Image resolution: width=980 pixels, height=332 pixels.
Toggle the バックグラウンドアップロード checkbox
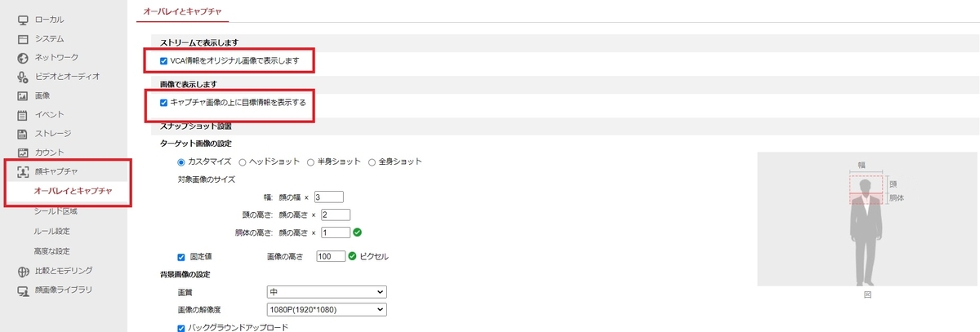click(x=181, y=327)
